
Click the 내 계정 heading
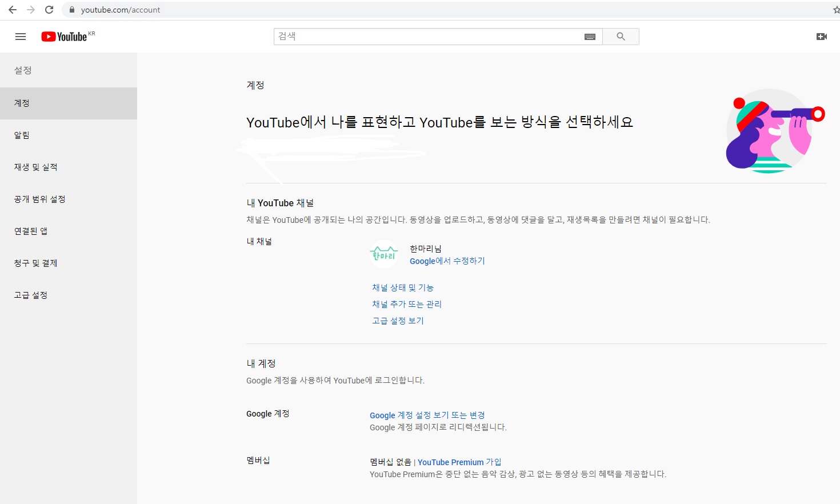pyautogui.click(x=261, y=363)
